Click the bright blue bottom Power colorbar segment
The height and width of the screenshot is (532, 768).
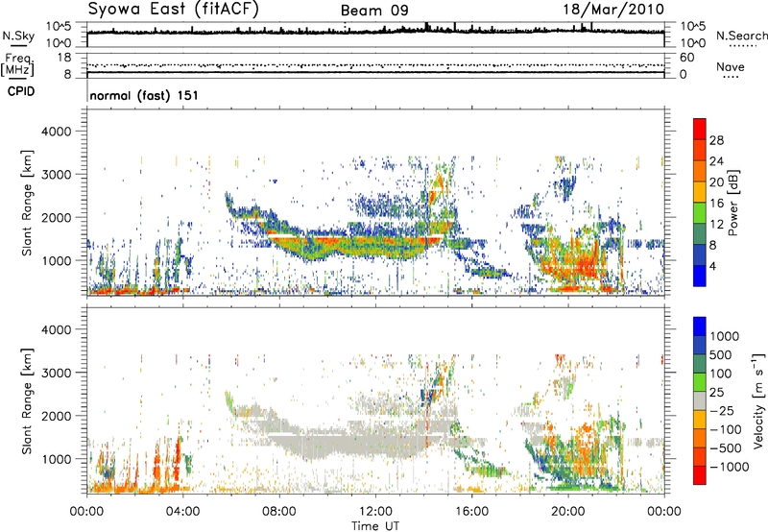pyautogui.click(x=700, y=277)
